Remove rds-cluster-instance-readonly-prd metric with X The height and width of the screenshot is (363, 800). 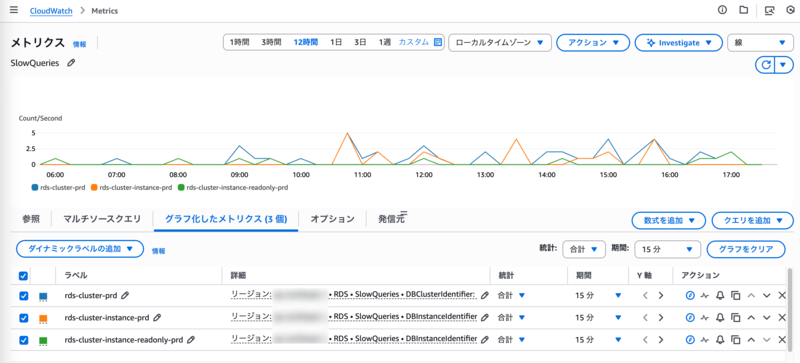[x=782, y=340]
